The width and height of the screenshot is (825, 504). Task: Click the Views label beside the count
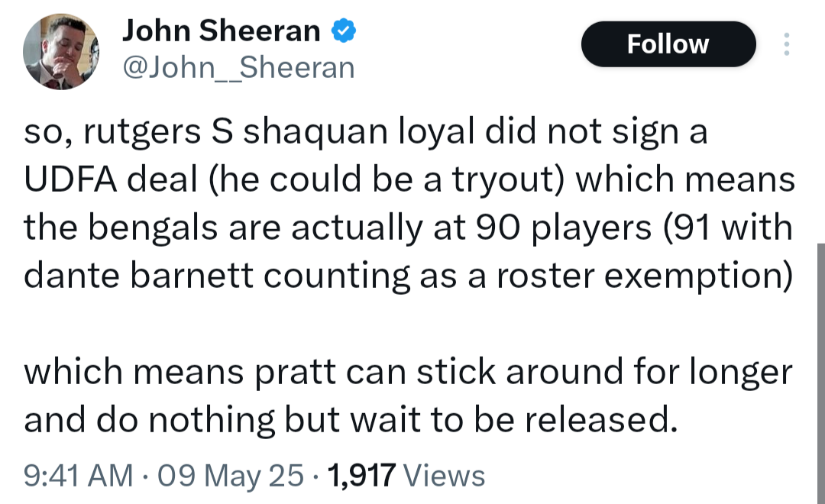444,475
